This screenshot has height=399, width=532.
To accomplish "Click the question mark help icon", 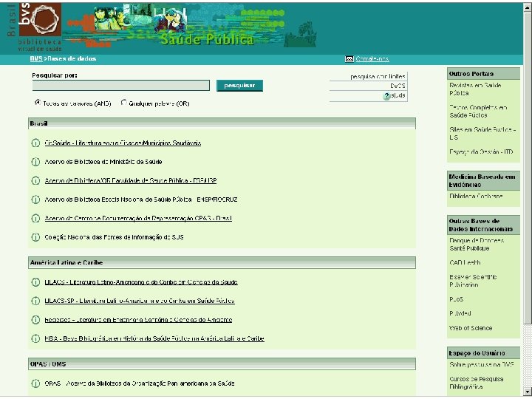I will [x=386, y=96].
